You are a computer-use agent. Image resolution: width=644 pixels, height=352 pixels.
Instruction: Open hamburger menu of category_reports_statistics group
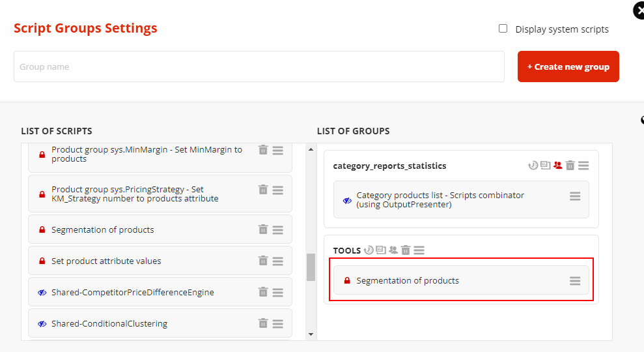[x=583, y=166]
